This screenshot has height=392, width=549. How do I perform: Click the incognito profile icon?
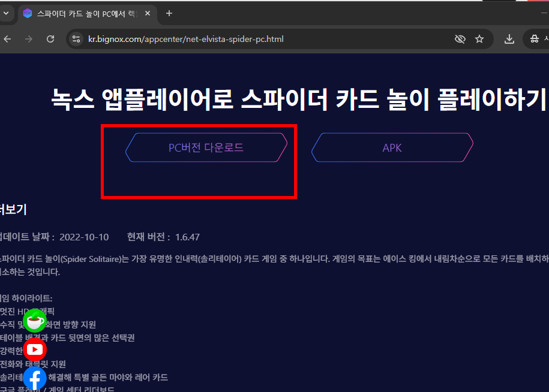click(533, 38)
